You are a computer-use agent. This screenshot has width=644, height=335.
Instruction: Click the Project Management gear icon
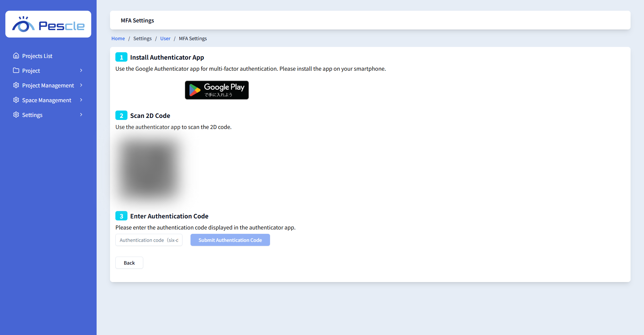click(x=16, y=85)
